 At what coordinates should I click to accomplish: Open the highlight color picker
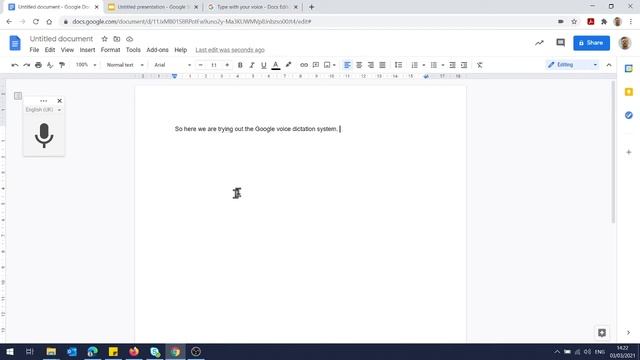(288, 65)
